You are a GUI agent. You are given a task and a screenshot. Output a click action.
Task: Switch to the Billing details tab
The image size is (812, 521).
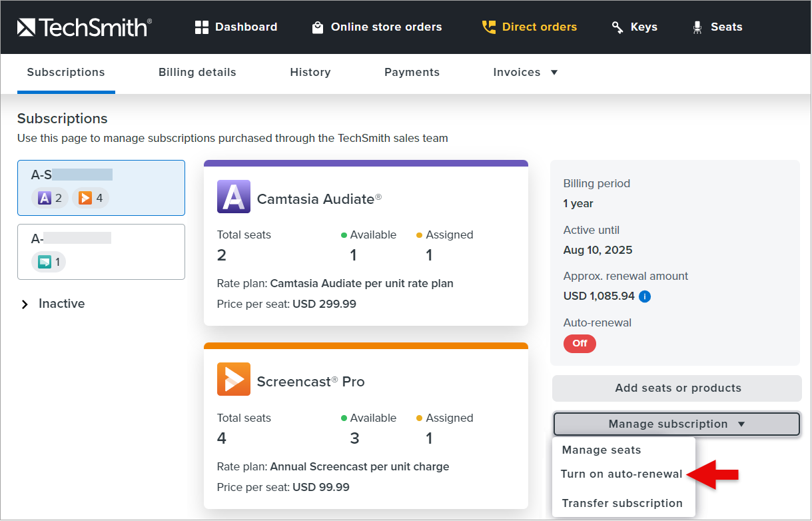point(197,72)
